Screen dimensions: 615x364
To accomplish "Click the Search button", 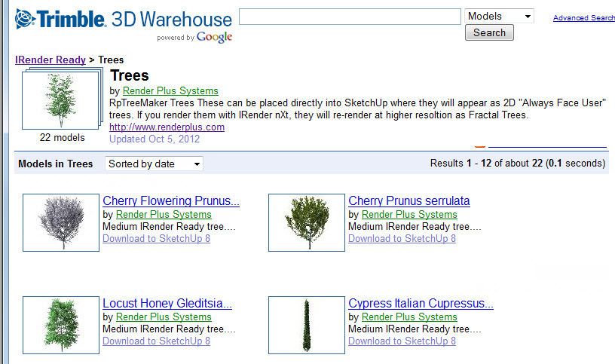I will 489,32.
